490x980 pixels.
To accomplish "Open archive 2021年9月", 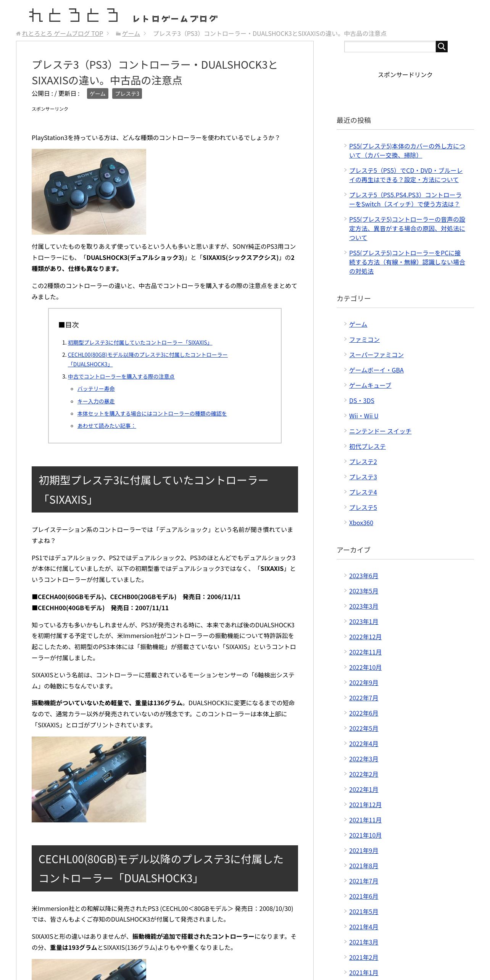I will pos(364,851).
